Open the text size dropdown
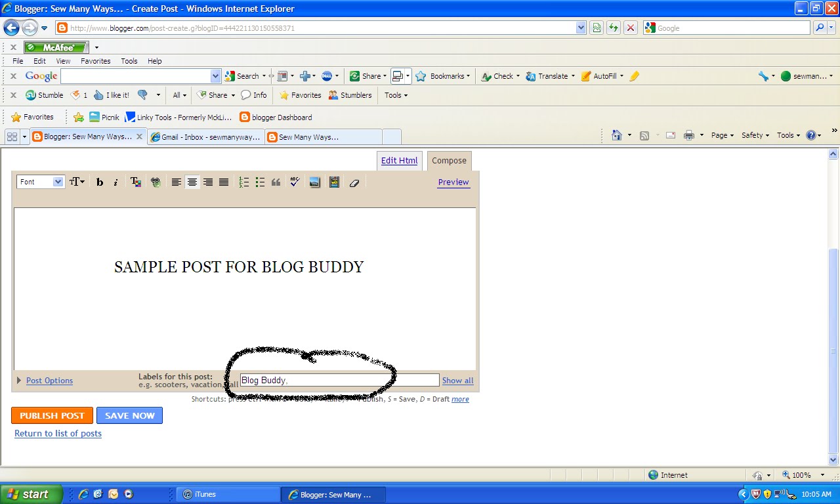The image size is (840, 504). click(77, 182)
